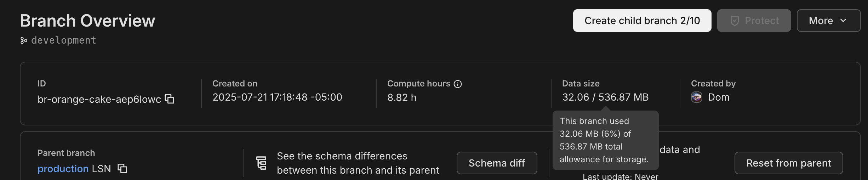This screenshot has width=868, height=180.
Task: Expand the More dropdown menu
Action: (x=828, y=21)
